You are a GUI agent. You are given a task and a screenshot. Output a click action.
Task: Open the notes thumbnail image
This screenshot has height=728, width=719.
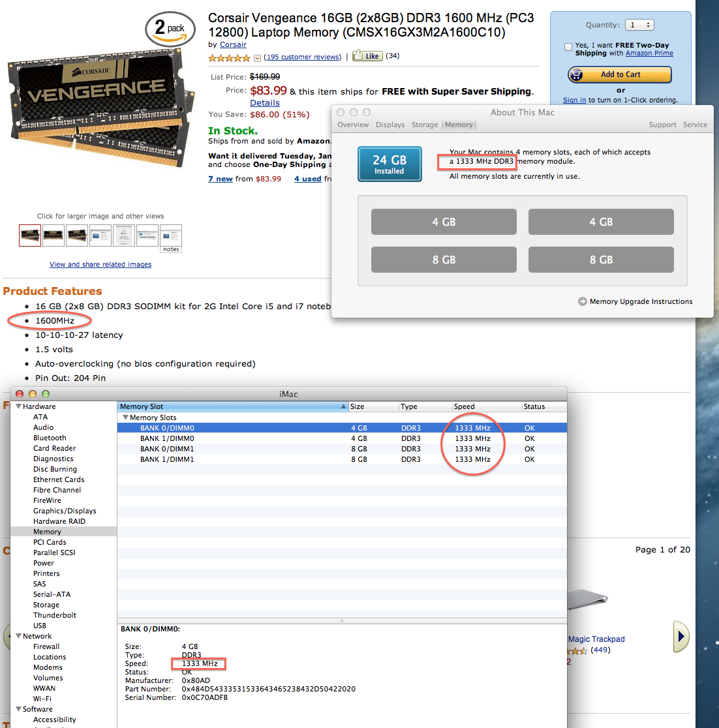click(171, 238)
